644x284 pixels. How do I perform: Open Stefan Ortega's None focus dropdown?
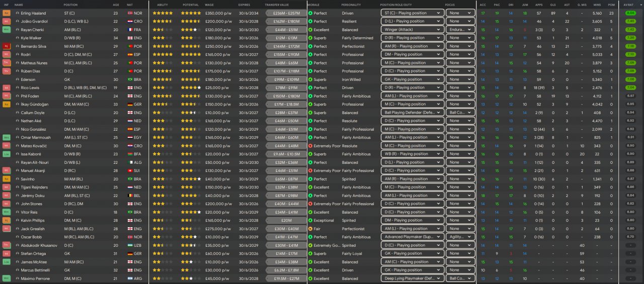(460, 254)
